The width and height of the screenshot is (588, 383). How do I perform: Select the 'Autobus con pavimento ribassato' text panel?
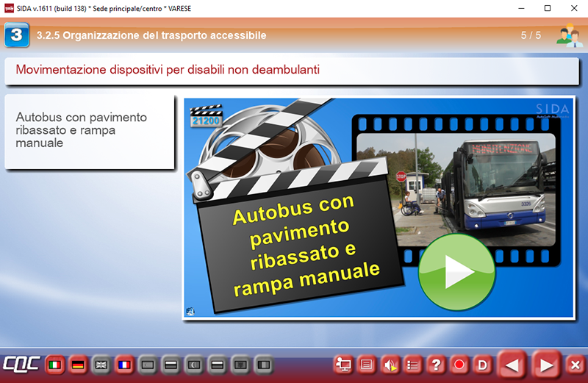[x=89, y=131]
